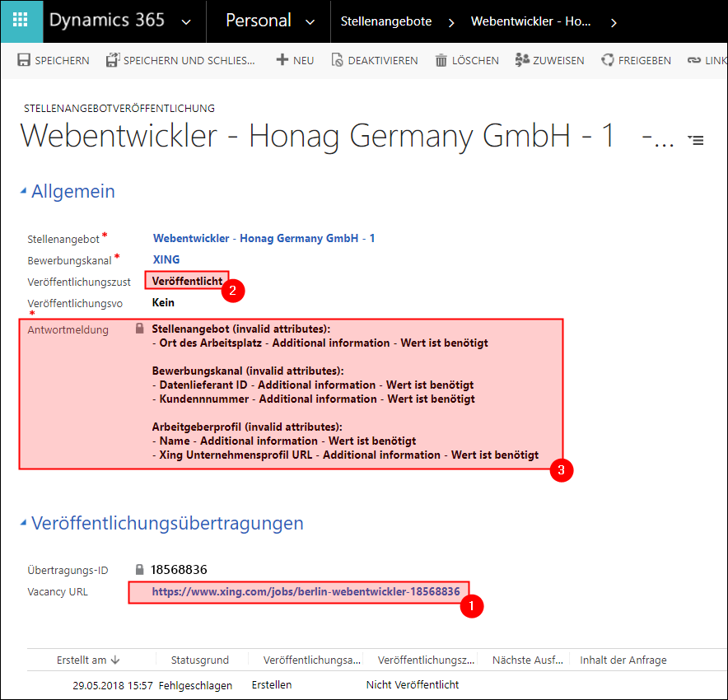Click the Antwortmeldung field label
Screen dimensions: 728x700
[x=68, y=329]
